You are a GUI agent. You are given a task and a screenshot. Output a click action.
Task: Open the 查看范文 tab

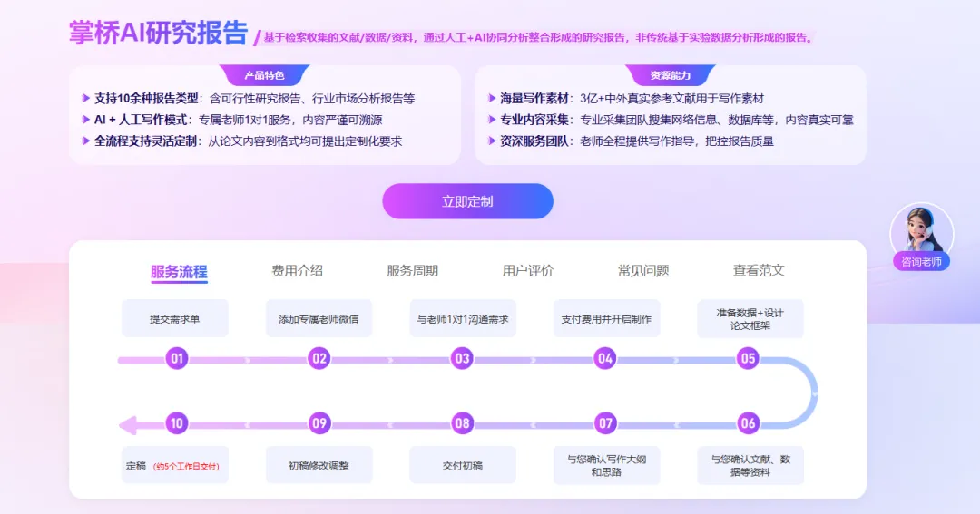point(758,270)
